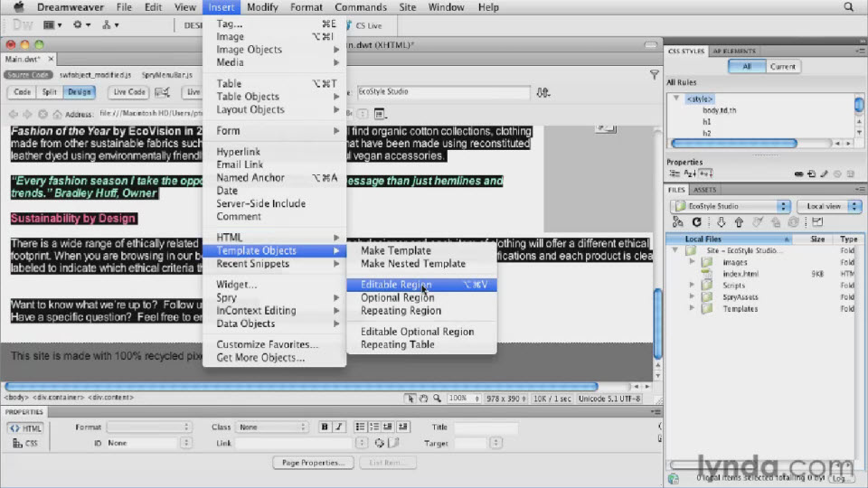Click the Bold formatting button
The height and width of the screenshot is (488, 868).
tap(325, 427)
